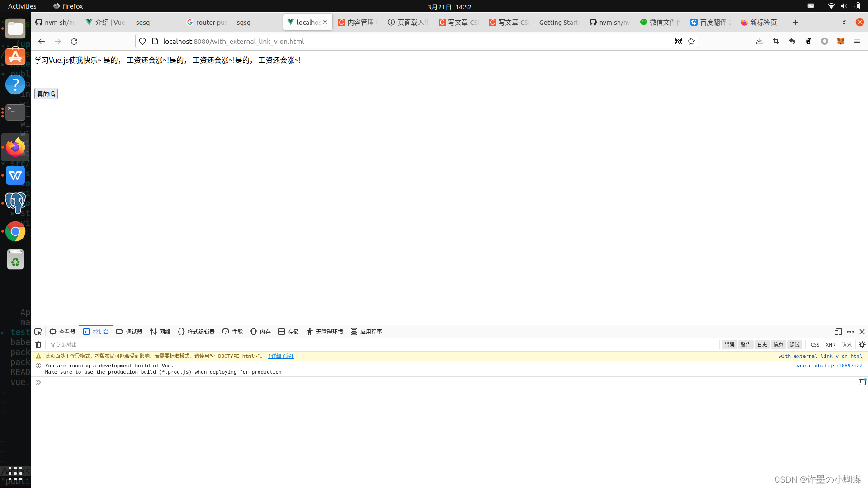Open console settings gear icon
This screenshot has width=868, height=488.
tap(862, 345)
